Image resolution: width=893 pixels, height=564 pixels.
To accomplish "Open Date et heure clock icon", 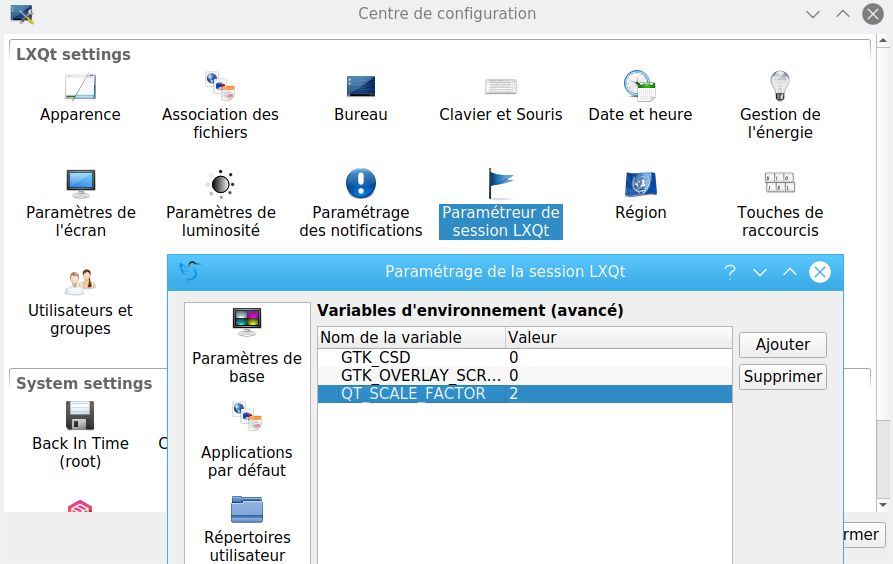I will [x=640, y=86].
